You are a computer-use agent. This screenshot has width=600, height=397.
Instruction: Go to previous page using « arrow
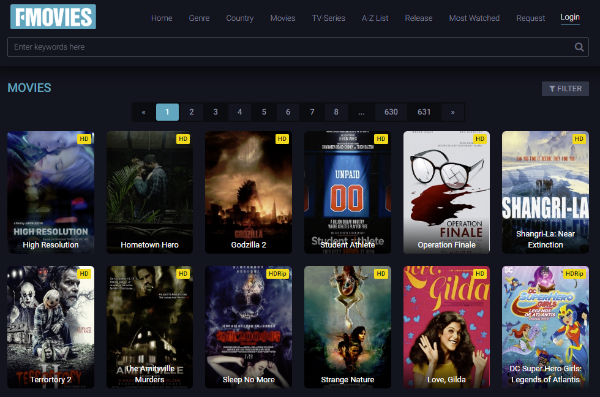pyautogui.click(x=143, y=112)
